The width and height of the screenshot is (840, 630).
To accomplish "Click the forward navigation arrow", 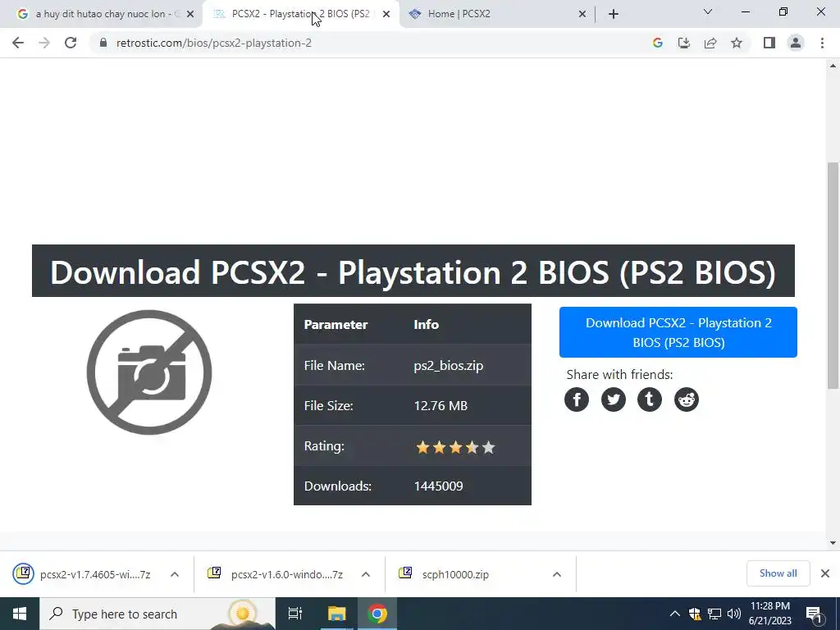I will [x=44, y=43].
